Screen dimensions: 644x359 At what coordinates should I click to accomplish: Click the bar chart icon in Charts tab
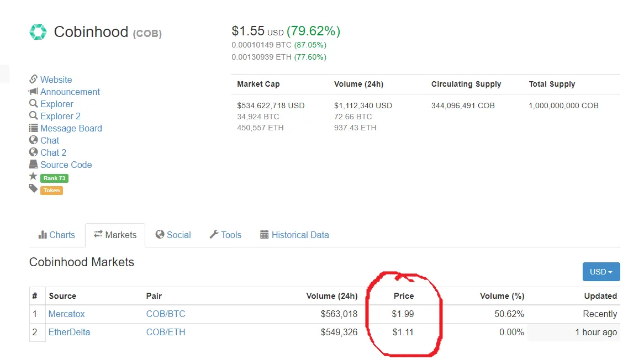coord(43,235)
